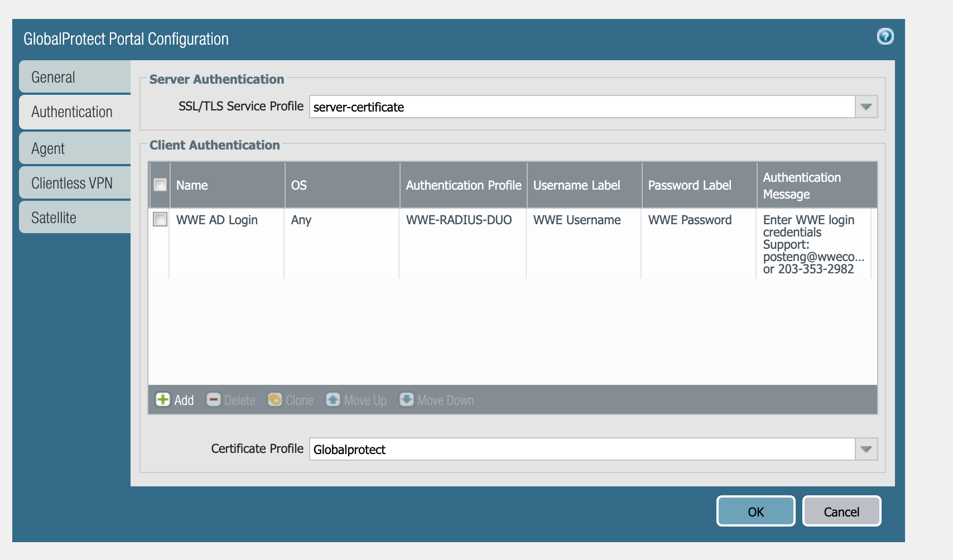This screenshot has height=560, width=953.
Task: Click the Move Up arrow icon
Action: click(x=333, y=400)
